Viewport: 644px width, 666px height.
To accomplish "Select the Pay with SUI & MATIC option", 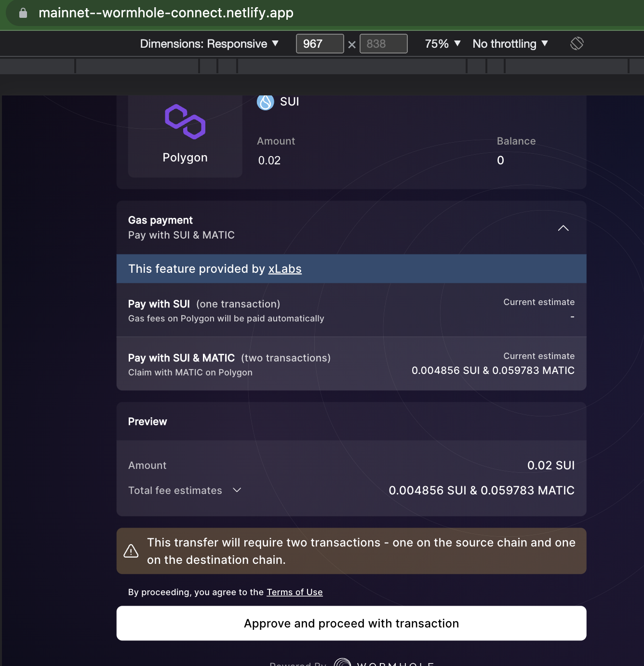I will 351,364.
